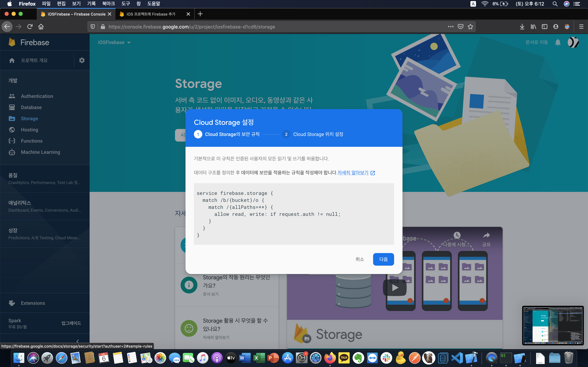Click the 다음 button in the dialog
The height and width of the screenshot is (367, 588).
[x=383, y=259]
